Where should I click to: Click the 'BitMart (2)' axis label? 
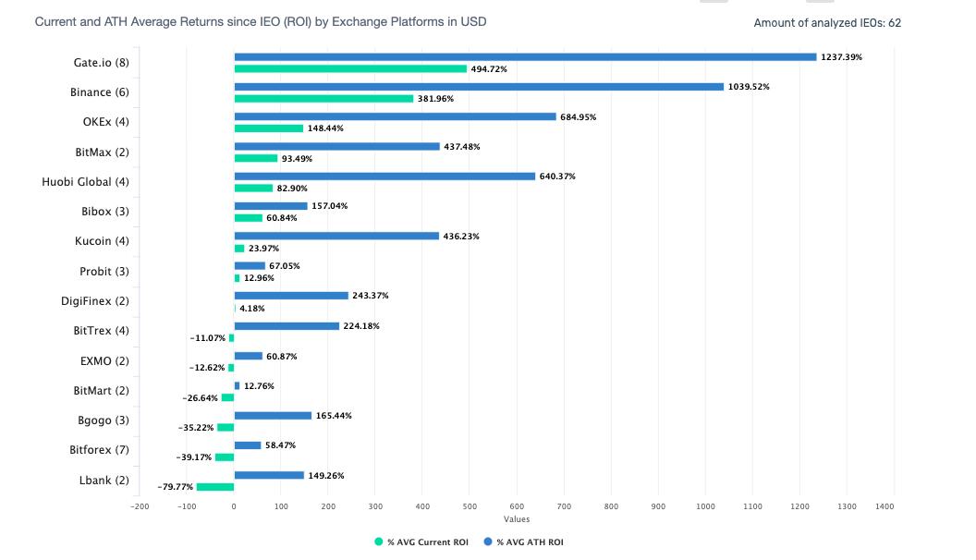(102, 392)
